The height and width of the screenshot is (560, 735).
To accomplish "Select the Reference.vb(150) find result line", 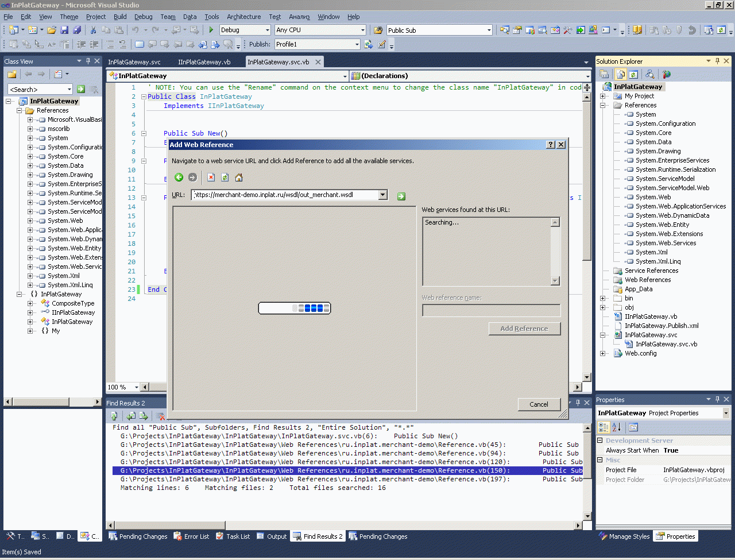I will point(347,470).
